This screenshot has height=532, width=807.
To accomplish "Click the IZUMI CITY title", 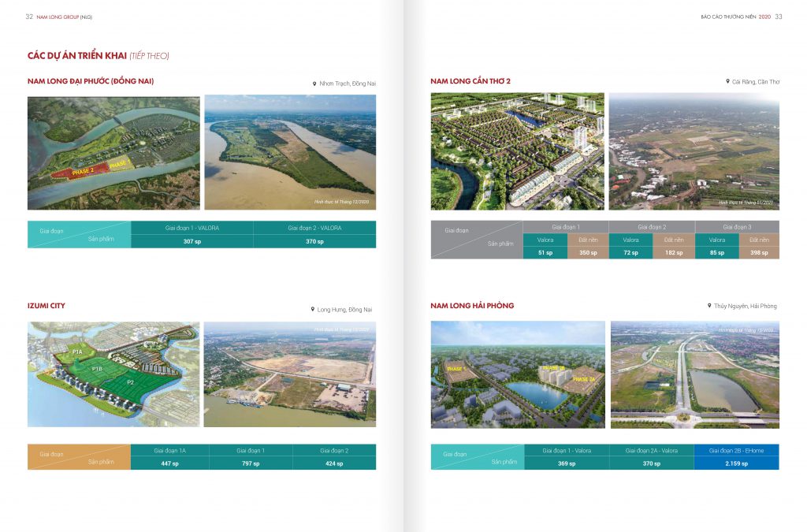I will (46, 306).
